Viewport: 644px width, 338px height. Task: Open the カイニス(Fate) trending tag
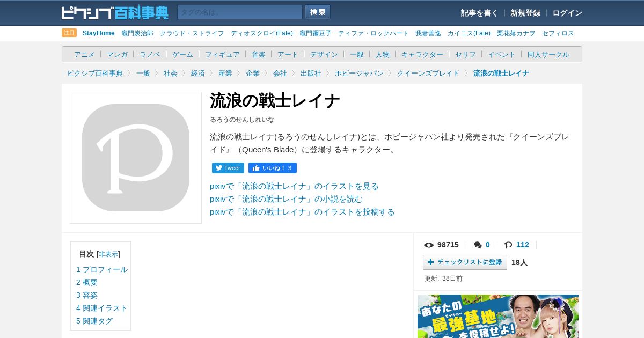469,33
